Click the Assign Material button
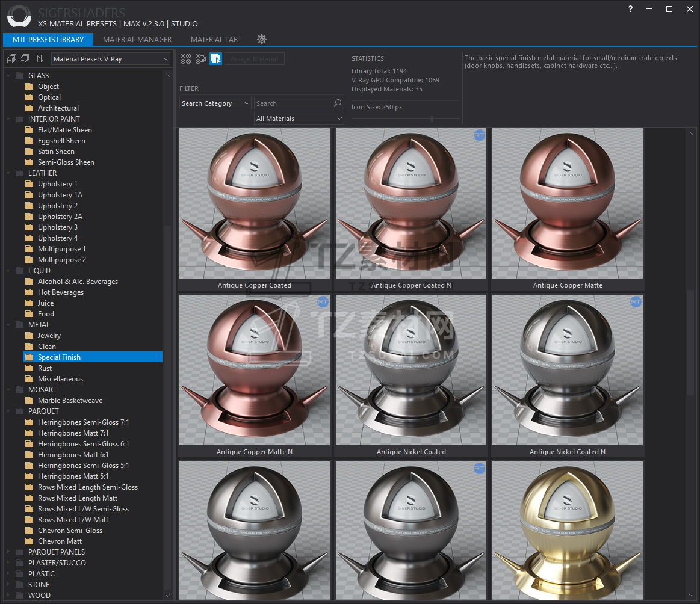Image resolution: width=700 pixels, height=604 pixels. tap(255, 59)
